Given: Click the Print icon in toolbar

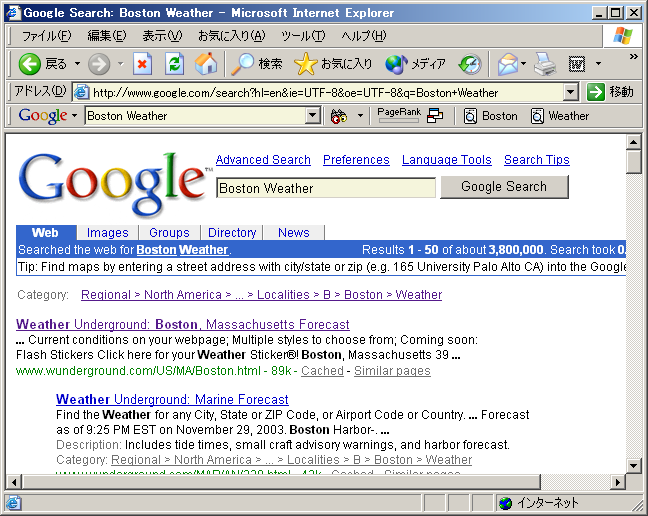Looking at the screenshot, I should point(544,64).
